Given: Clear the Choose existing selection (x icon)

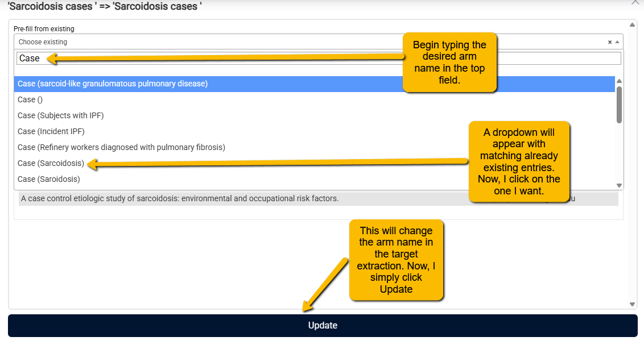Looking at the screenshot, I should [x=610, y=42].
